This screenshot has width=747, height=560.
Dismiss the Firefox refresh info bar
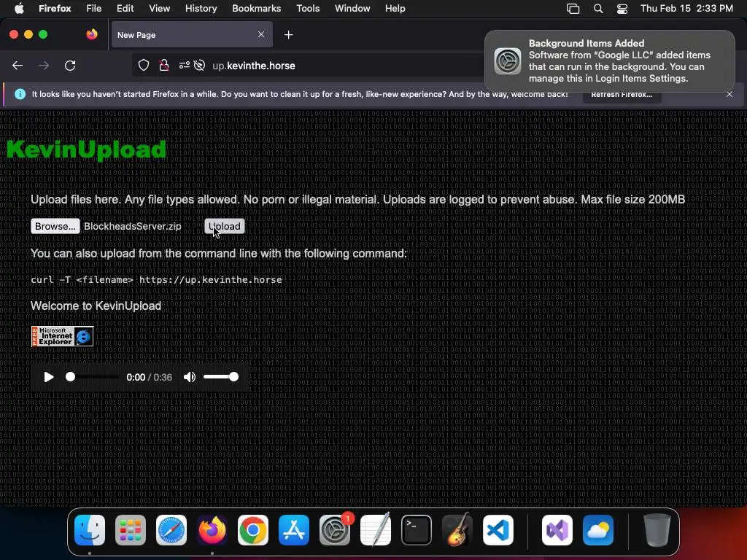(x=729, y=94)
